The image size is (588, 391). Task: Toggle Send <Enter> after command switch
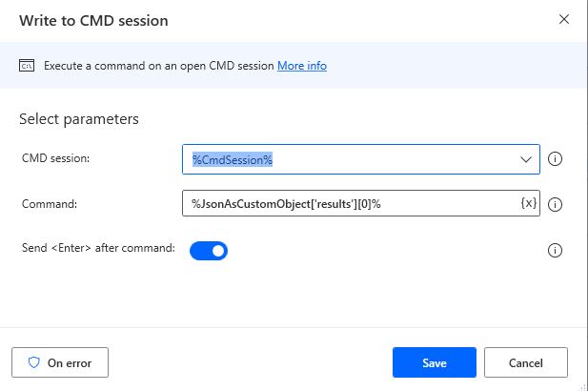tap(209, 251)
